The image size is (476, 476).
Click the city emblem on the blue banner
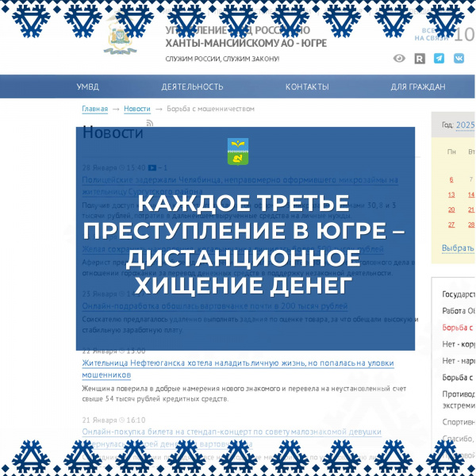(x=237, y=151)
